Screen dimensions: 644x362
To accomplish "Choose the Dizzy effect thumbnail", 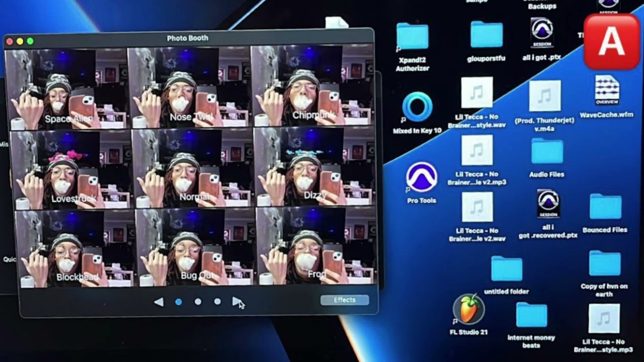I will tap(315, 166).
